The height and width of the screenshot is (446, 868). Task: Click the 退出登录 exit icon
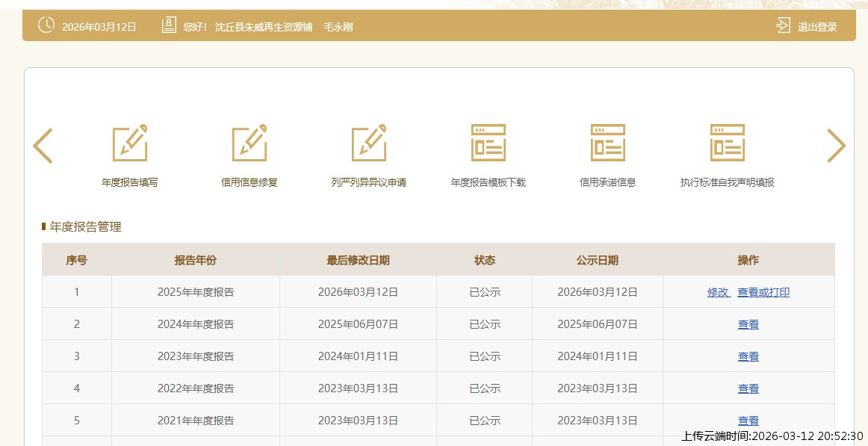(783, 26)
